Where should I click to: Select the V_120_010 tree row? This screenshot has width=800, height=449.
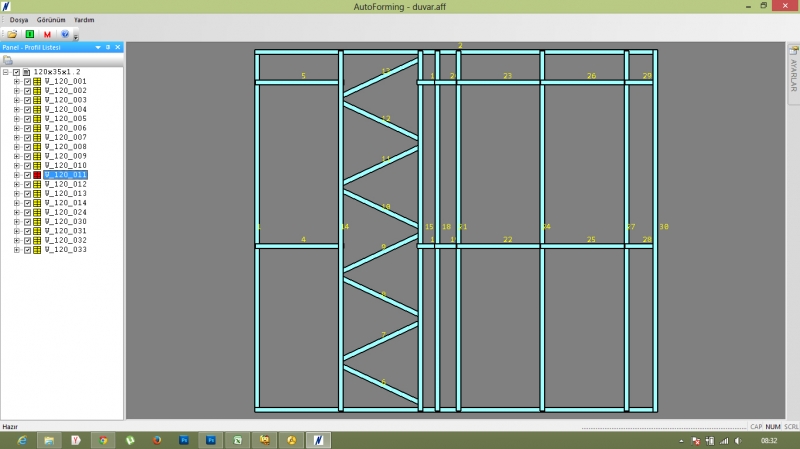click(65, 166)
